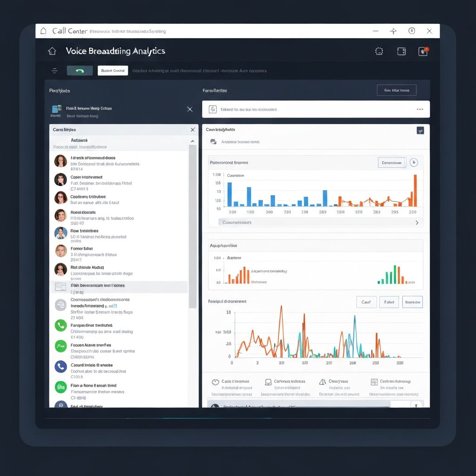Click the green call icon next to a contact

60,325
